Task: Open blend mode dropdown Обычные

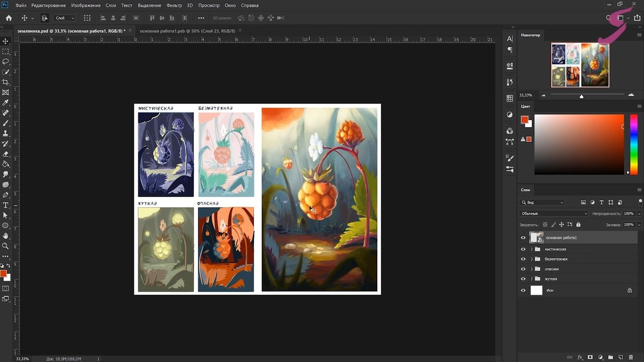Action: pyautogui.click(x=554, y=214)
